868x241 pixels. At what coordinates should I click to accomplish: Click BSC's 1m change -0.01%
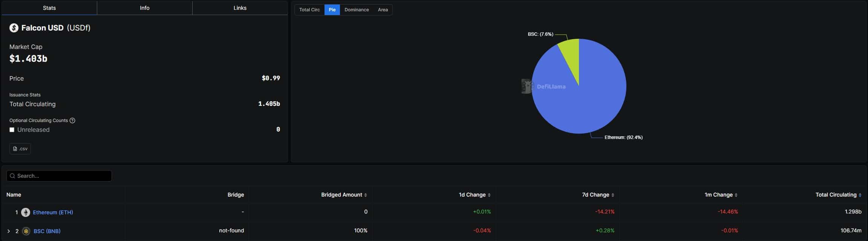coord(730,230)
